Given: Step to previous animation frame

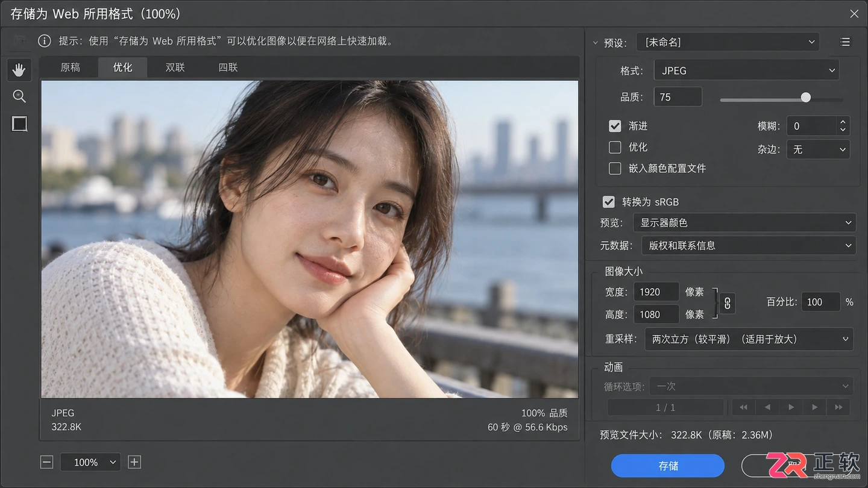Looking at the screenshot, I should 767,407.
